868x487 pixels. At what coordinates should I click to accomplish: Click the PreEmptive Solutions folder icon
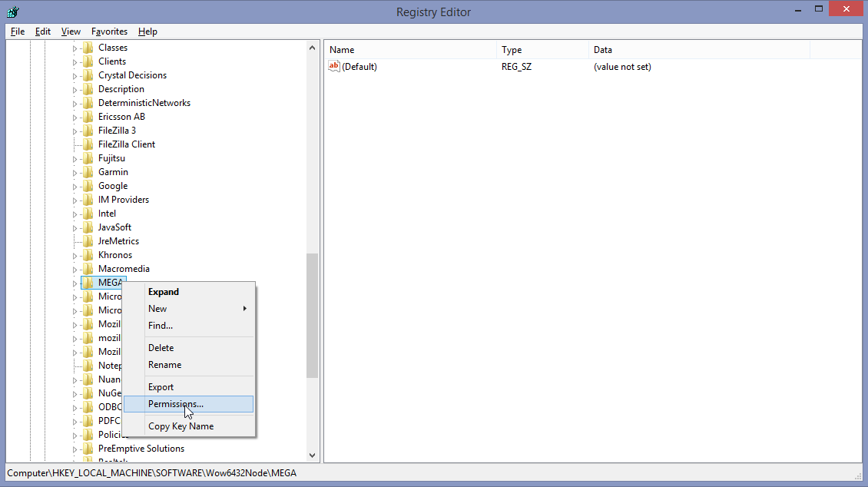pyautogui.click(x=88, y=449)
